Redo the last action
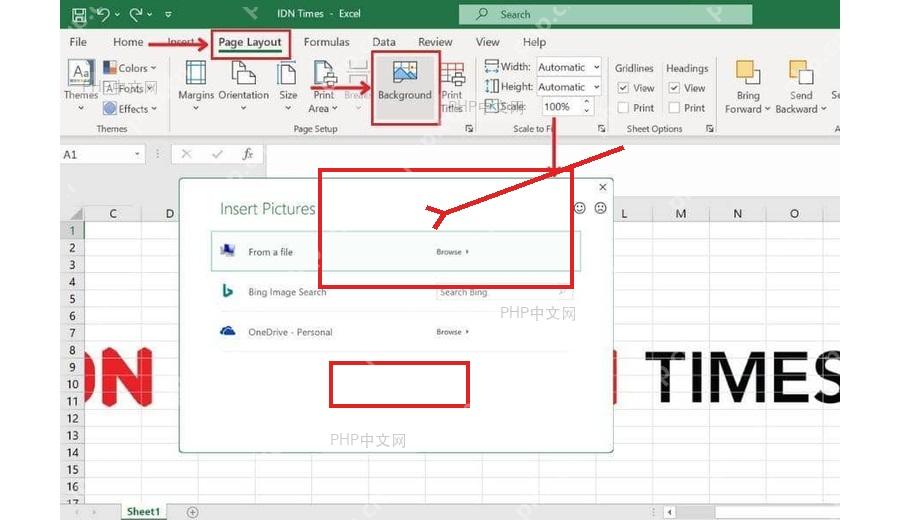This screenshot has width=900, height=520. [136, 14]
